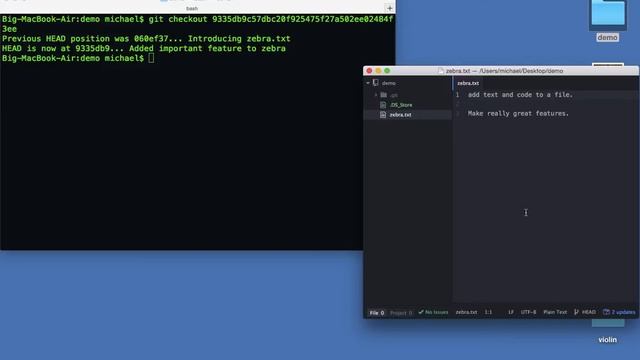
Task: Click 'HEAD is now at 9335db9' terminal line
Action: point(144,49)
